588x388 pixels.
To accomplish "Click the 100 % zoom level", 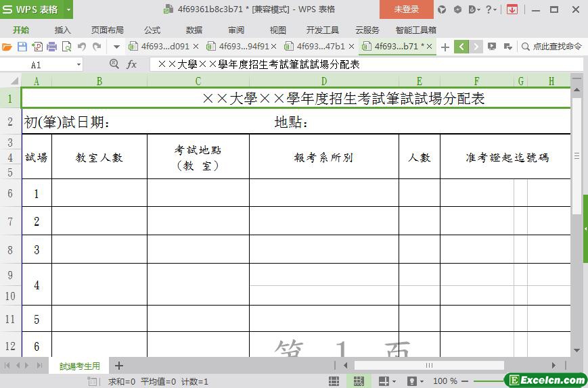I will 445,381.
